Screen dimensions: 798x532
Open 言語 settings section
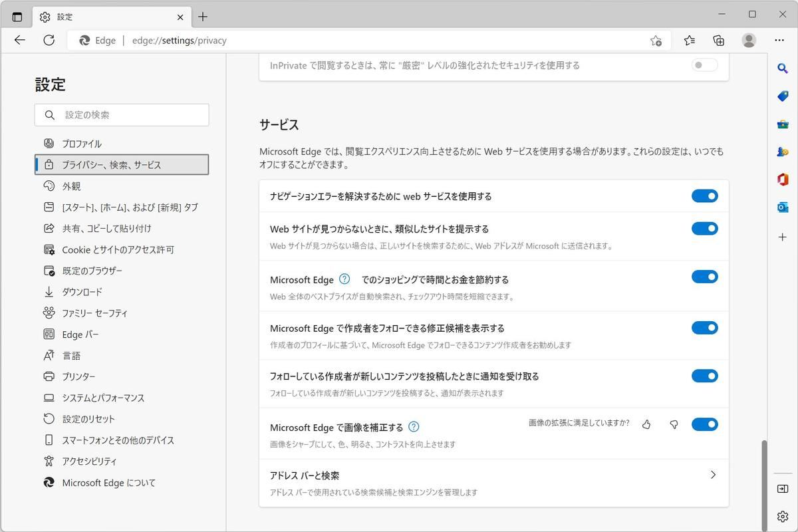(122, 355)
